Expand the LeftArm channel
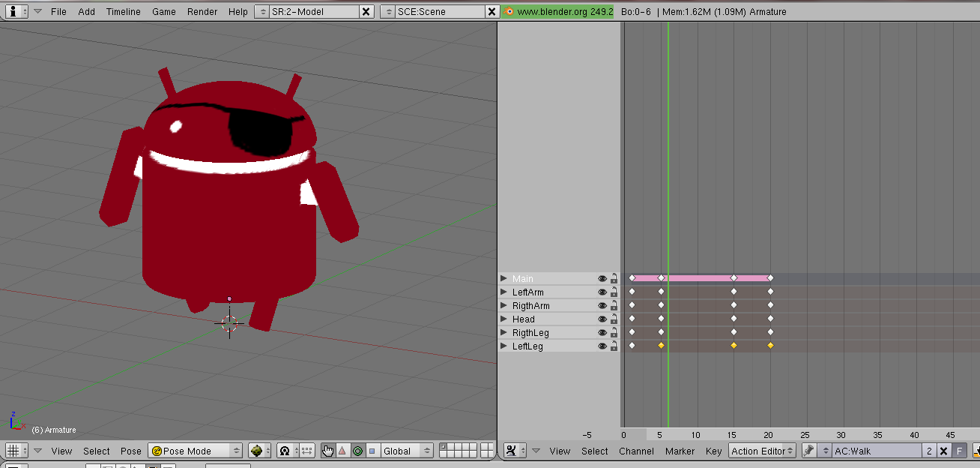This screenshot has width=980, height=468. tap(503, 292)
